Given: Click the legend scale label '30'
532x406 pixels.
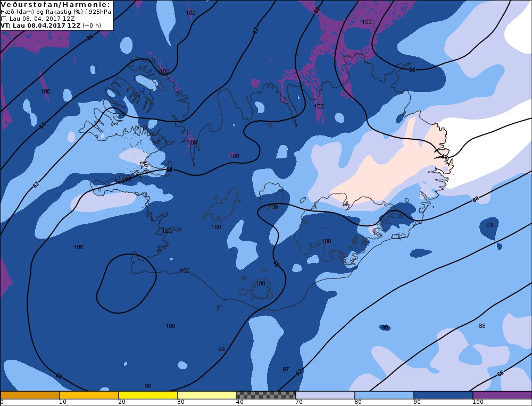Looking at the screenshot, I should tap(181, 402).
